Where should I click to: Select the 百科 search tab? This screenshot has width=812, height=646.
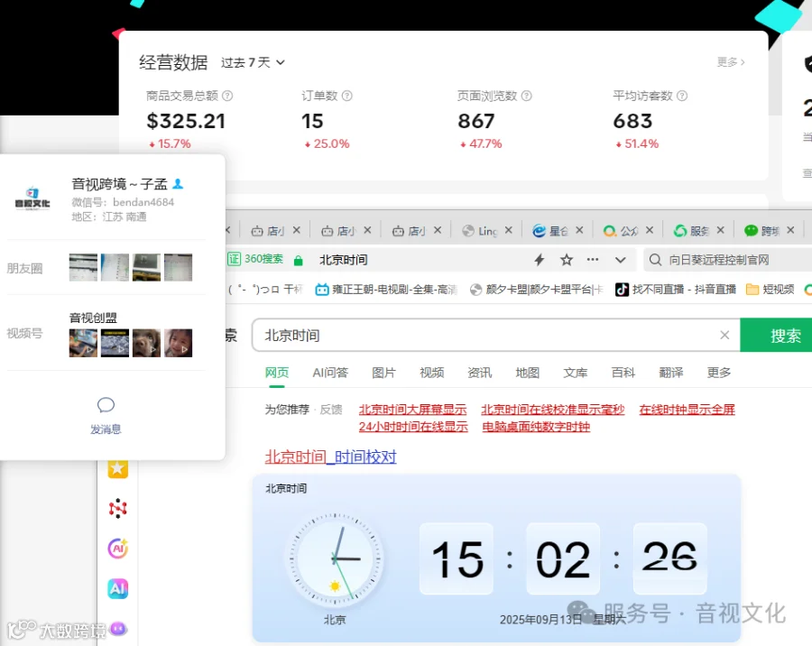[623, 373]
